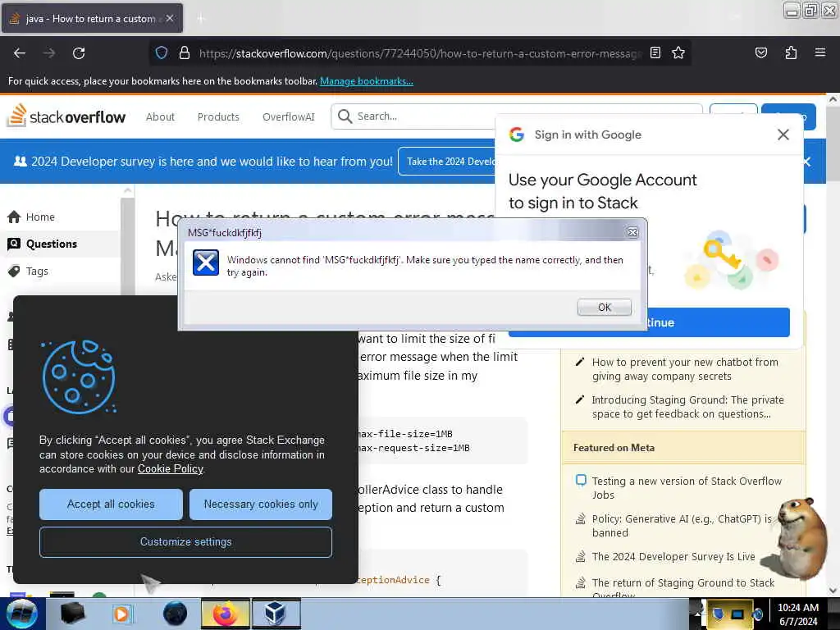
Task: Open the Products menu item
Action: (218, 116)
